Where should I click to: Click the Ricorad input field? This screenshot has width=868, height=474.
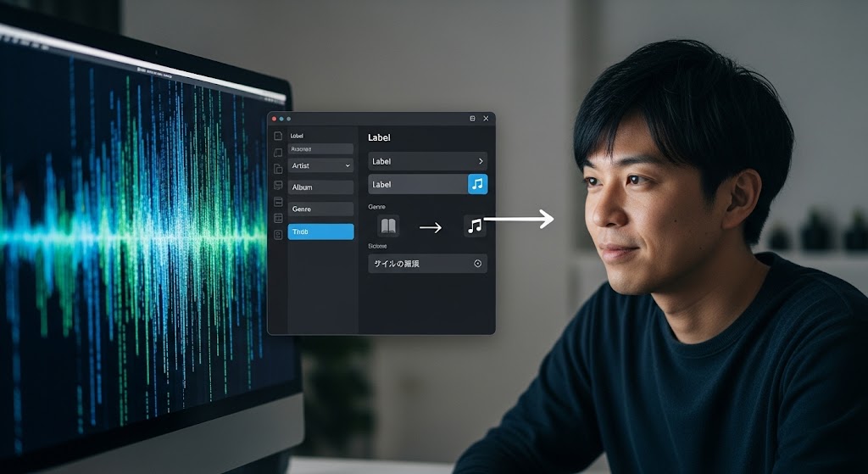(320, 148)
